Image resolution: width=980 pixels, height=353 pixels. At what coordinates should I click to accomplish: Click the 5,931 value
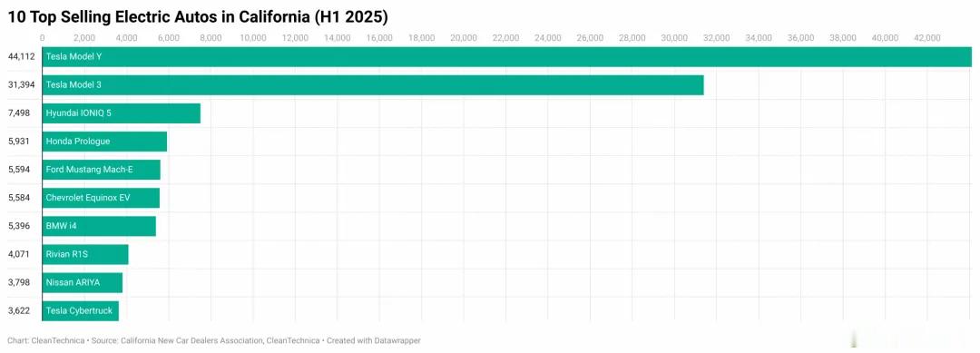(x=18, y=142)
